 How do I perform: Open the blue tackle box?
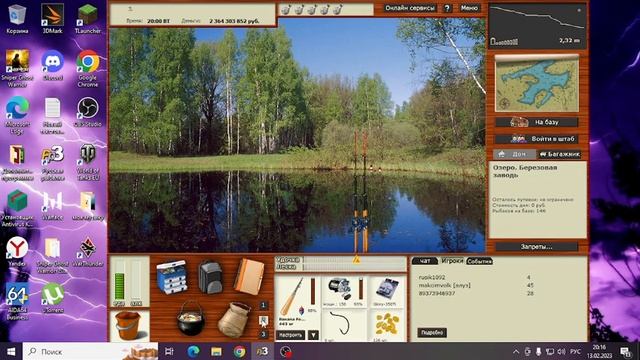171,278
